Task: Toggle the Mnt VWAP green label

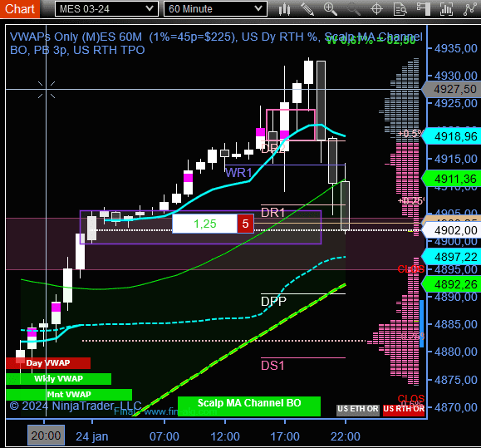Action: click(69, 395)
